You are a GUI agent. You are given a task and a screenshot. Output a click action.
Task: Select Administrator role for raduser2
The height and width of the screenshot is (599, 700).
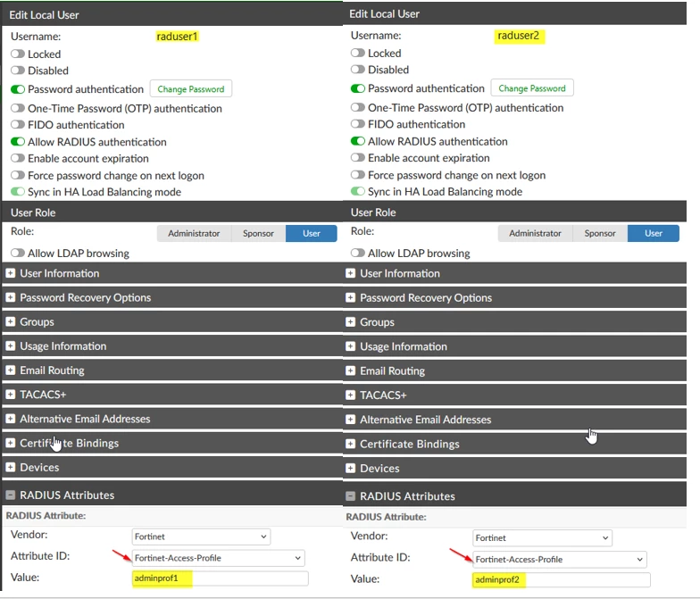[x=536, y=234]
